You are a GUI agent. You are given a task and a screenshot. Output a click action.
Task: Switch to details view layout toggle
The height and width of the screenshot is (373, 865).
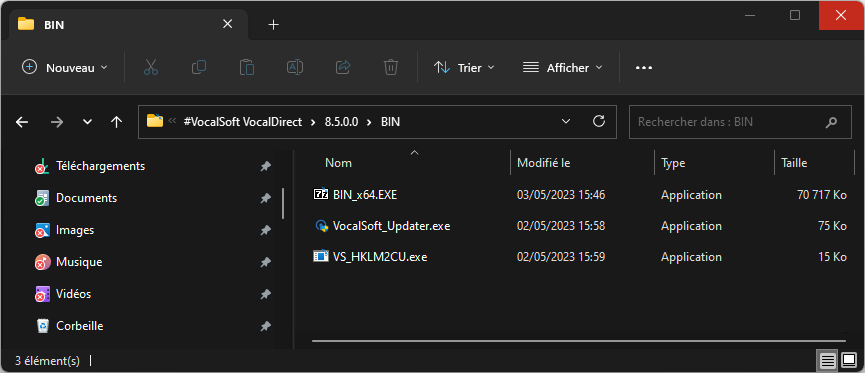click(x=828, y=361)
